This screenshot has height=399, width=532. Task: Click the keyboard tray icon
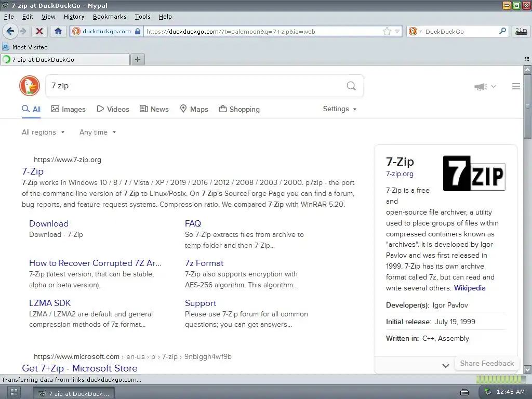click(464, 392)
